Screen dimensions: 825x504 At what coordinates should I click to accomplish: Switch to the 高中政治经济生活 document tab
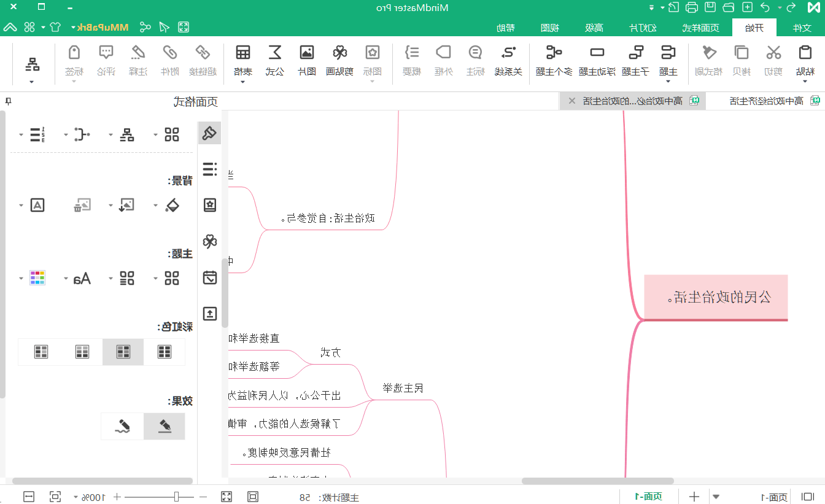pos(767,101)
